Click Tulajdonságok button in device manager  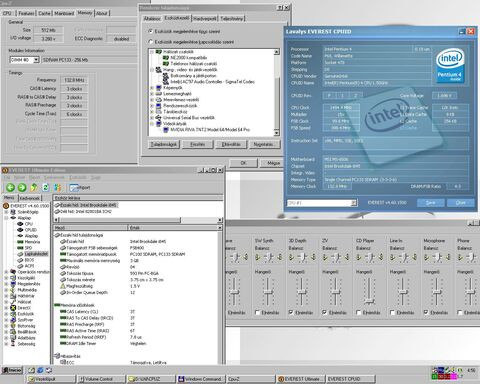coord(164,144)
